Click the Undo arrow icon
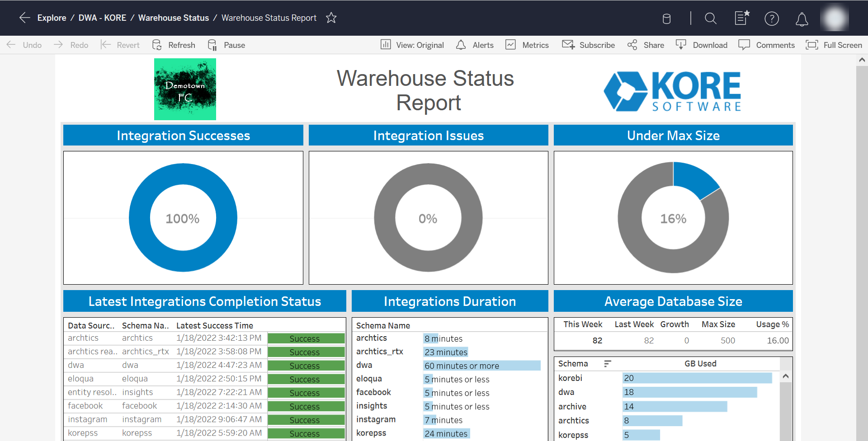Viewport: 868px width, 441px height. 11,45
